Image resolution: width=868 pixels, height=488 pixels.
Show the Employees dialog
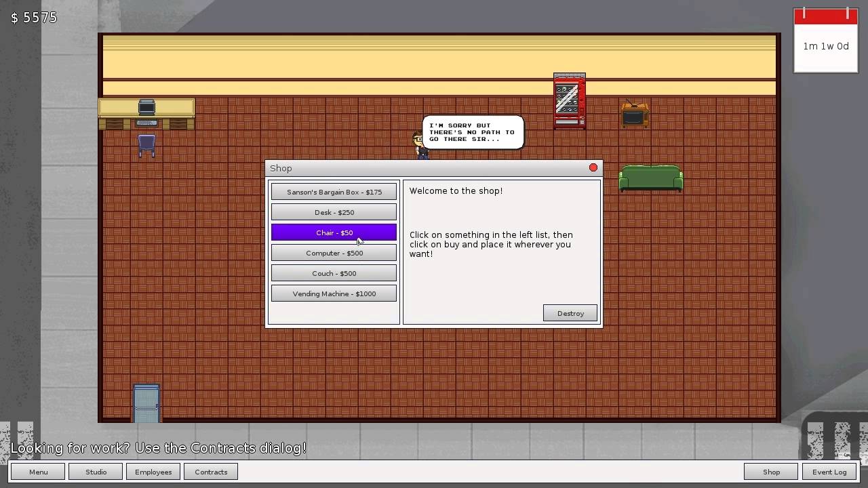(x=153, y=472)
